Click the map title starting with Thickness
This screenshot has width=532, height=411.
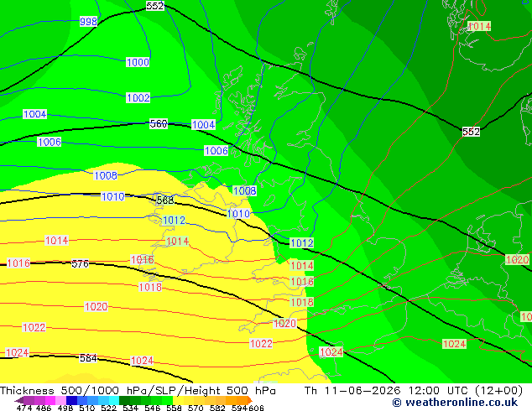click(138, 391)
